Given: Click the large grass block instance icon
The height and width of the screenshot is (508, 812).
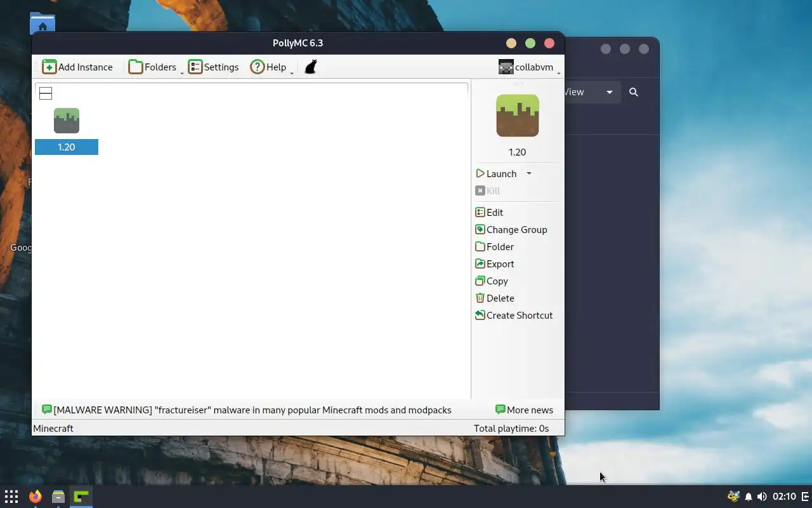Looking at the screenshot, I should pyautogui.click(x=518, y=116).
